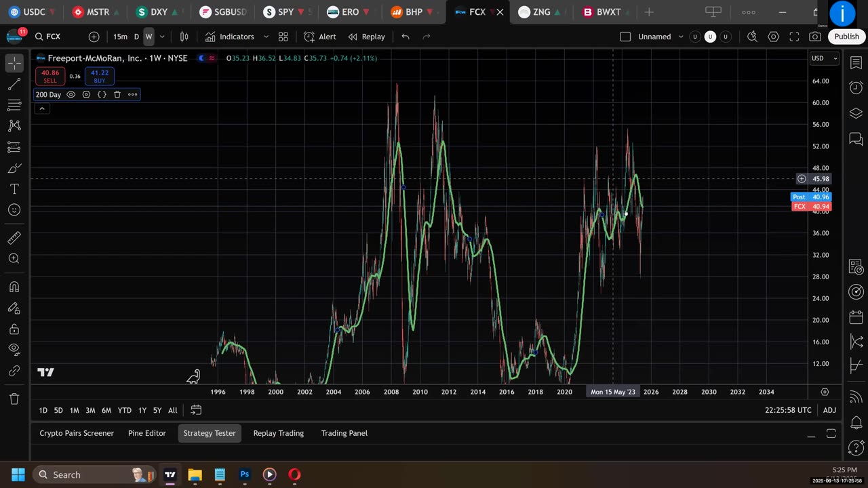The width and height of the screenshot is (868, 488).
Task: Open the Fibonacci retracement tools
Action: [x=14, y=105]
